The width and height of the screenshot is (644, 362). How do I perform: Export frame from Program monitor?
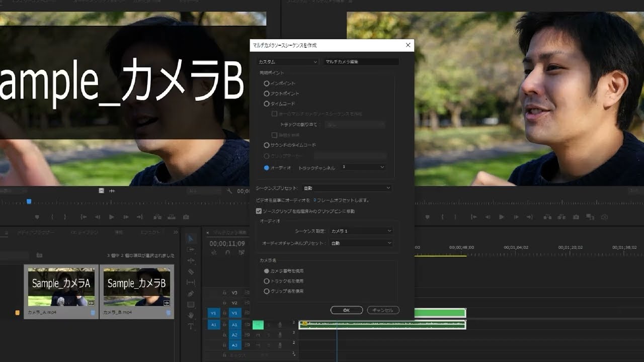pyautogui.click(x=576, y=217)
